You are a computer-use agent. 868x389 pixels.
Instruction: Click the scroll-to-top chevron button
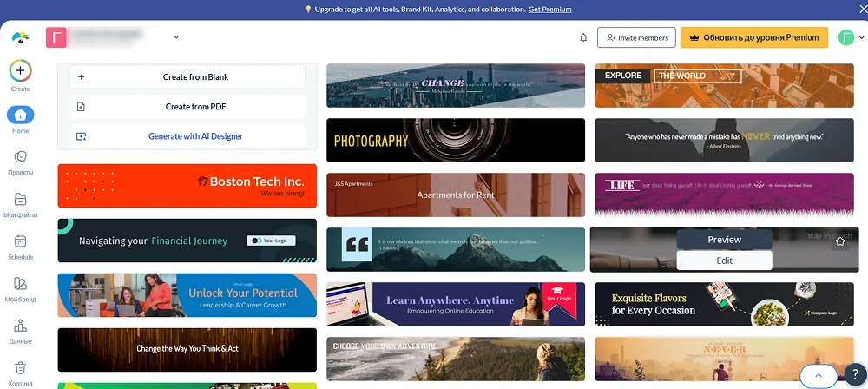tap(818, 375)
